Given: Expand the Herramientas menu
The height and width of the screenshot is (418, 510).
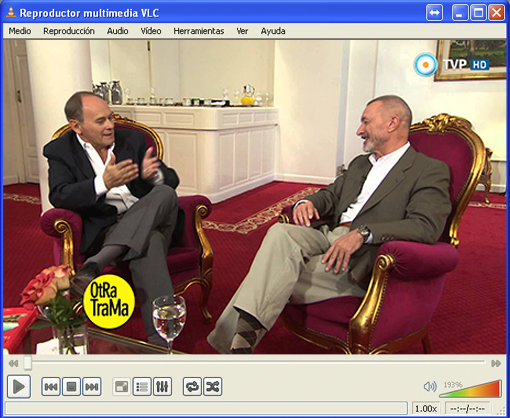Looking at the screenshot, I should pos(199,31).
